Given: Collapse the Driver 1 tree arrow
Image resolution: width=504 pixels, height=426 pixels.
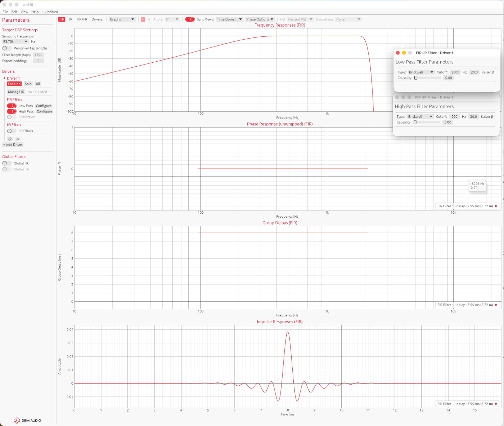Looking at the screenshot, I should 5,78.
